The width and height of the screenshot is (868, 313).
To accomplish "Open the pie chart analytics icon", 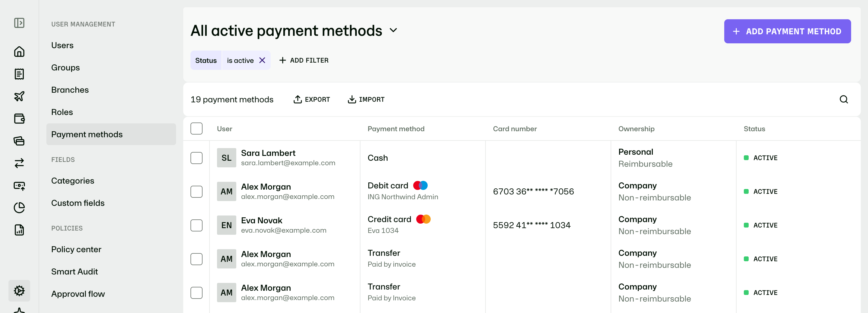I will pyautogui.click(x=19, y=208).
